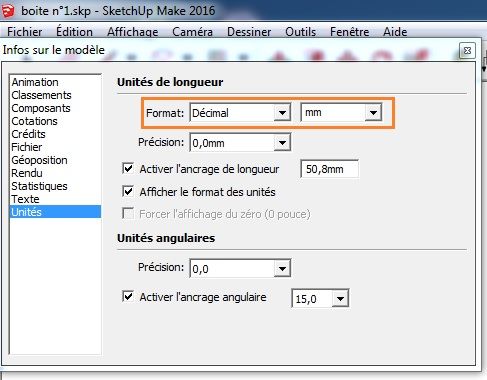487x380 pixels.
Task: Select Unités in the settings list
Action: 55,212
